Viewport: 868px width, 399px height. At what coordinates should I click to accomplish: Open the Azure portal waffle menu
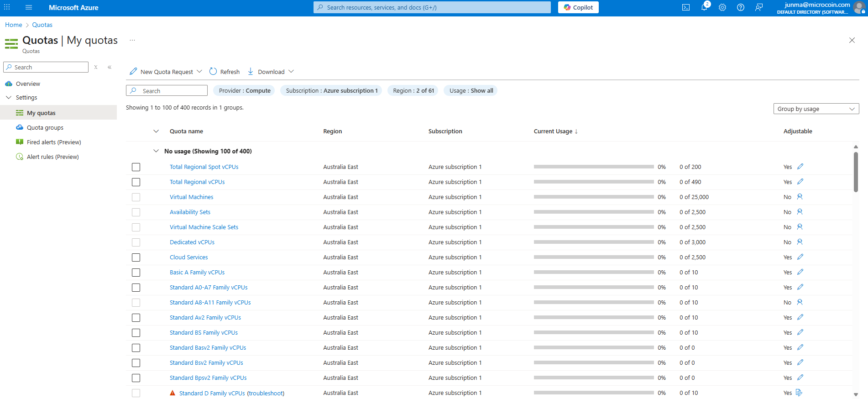point(7,7)
